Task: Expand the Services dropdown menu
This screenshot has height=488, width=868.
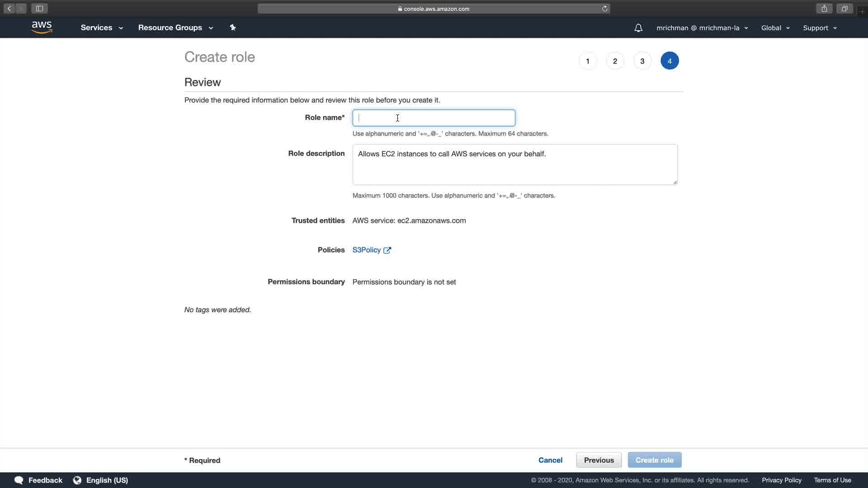Action: (x=102, y=28)
